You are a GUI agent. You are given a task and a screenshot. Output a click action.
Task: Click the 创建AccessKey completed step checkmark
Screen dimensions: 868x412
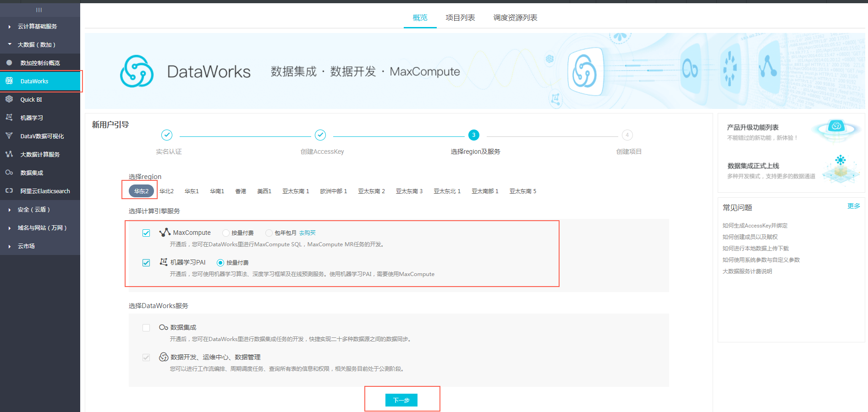pos(320,135)
